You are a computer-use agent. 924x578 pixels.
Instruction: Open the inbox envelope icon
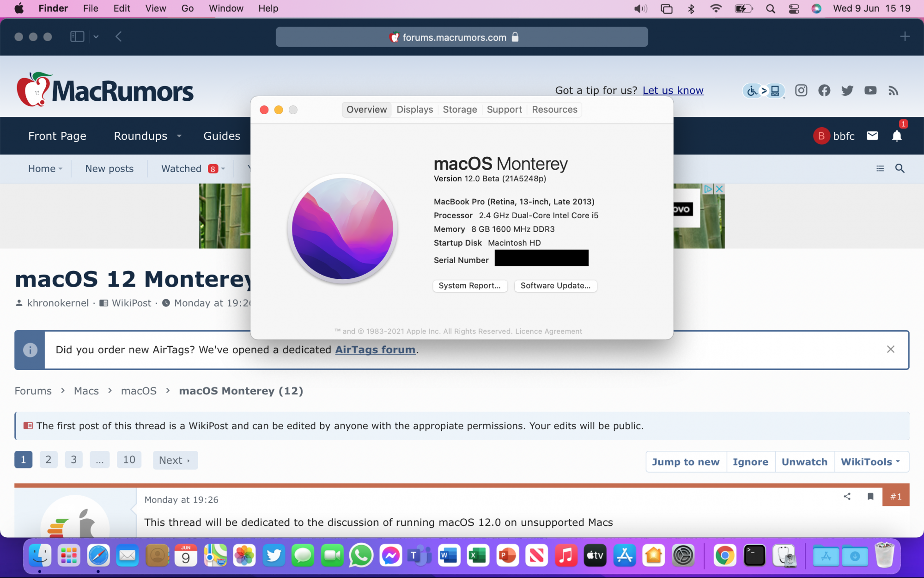(x=872, y=135)
